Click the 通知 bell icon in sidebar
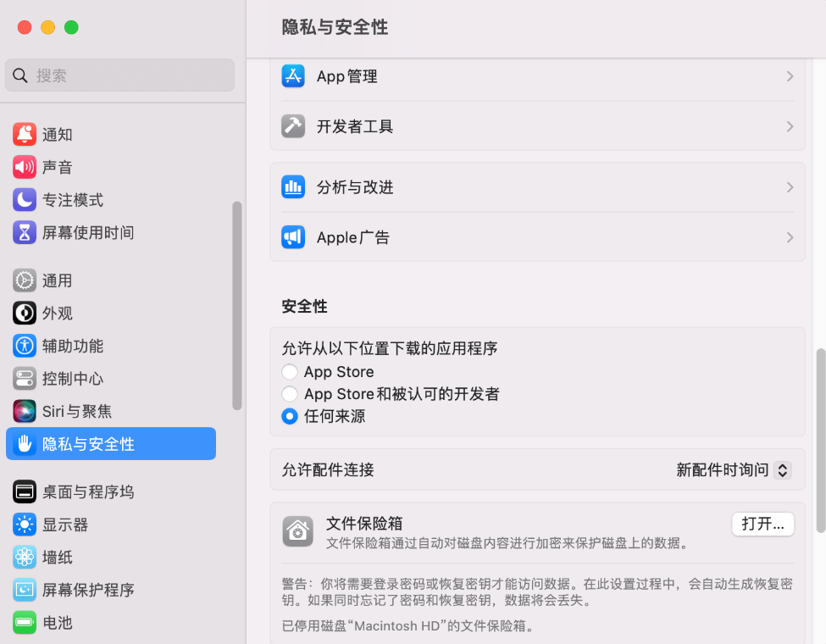Screen dimensions: 826x644 [x=25, y=134]
